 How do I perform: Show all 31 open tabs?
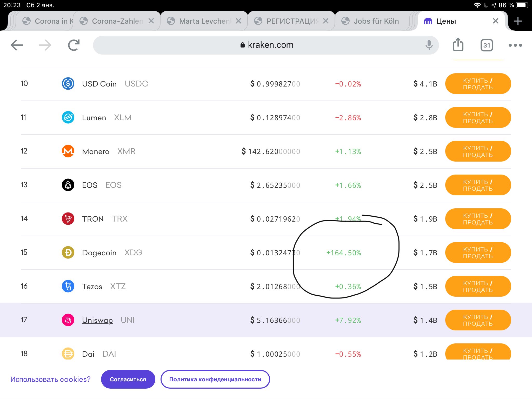(487, 45)
